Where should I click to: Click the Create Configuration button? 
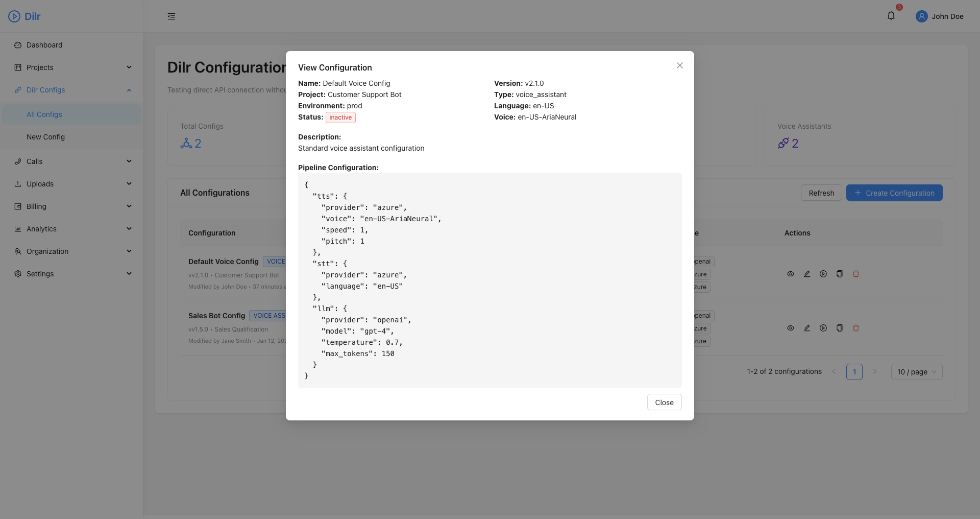[894, 193]
